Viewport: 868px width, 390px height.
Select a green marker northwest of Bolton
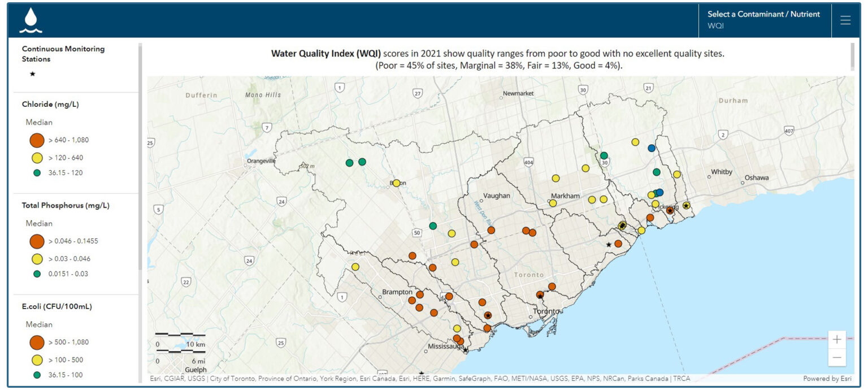tap(350, 162)
